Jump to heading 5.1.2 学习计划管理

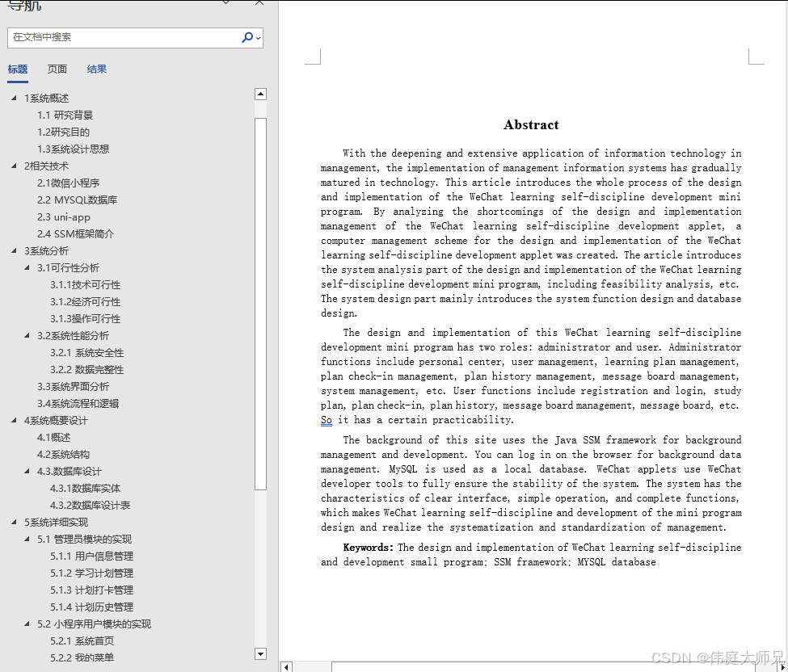pos(91,573)
